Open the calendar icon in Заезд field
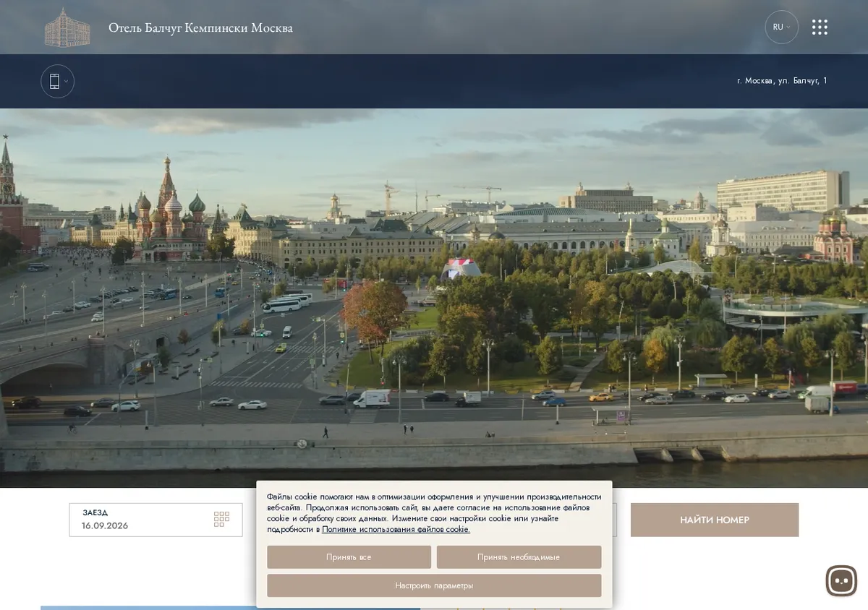This screenshot has height=610, width=868. (x=221, y=519)
